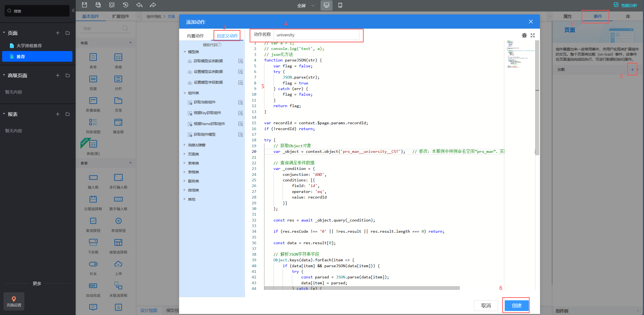This screenshot has width=644, height=315.
Task: Add a 加载 event with plus icon
Action: point(632,69)
